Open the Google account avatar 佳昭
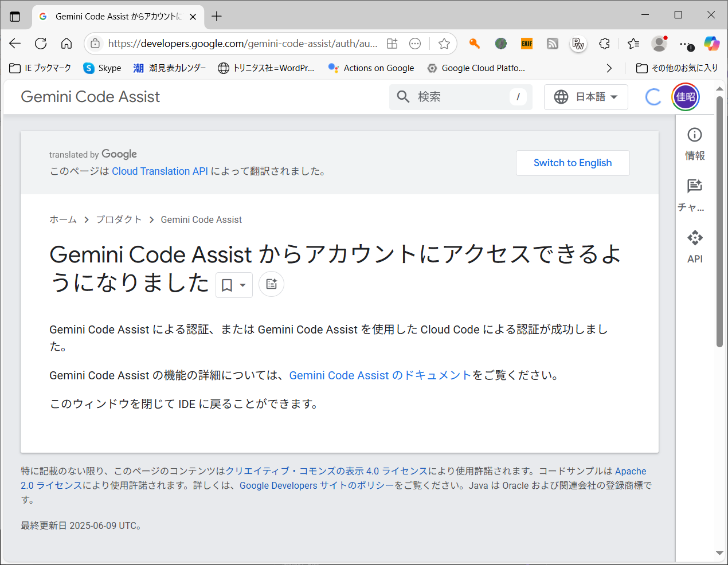The width and height of the screenshot is (728, 565). tap(686, 97)
